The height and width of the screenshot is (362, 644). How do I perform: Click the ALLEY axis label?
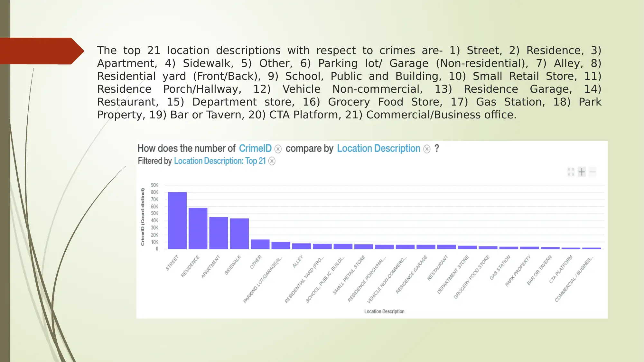(x=298, y=261)
